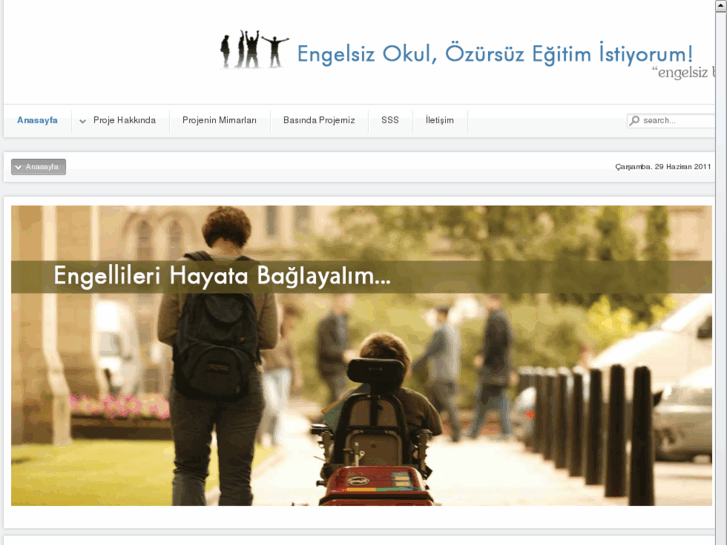Focus the search input field

[x=670, y=121]
